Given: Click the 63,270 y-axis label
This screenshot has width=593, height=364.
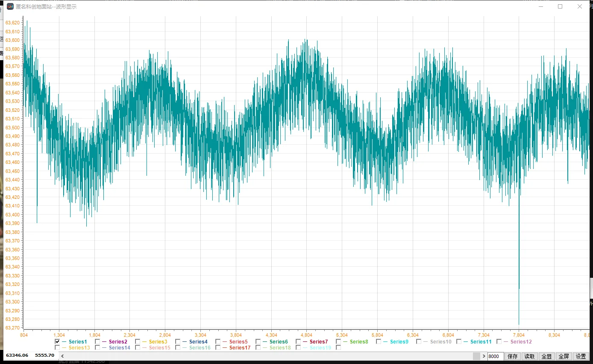Looking at the screenshot, I should point(12,328).
